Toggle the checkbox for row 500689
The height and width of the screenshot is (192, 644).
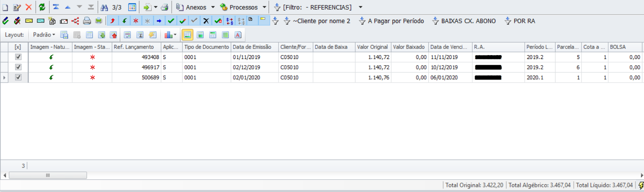pos(18,77)
